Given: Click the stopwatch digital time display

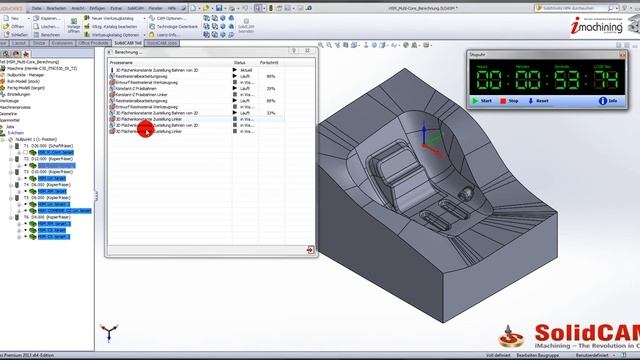Looking at the screenshot, I should (x=547, y=77).
